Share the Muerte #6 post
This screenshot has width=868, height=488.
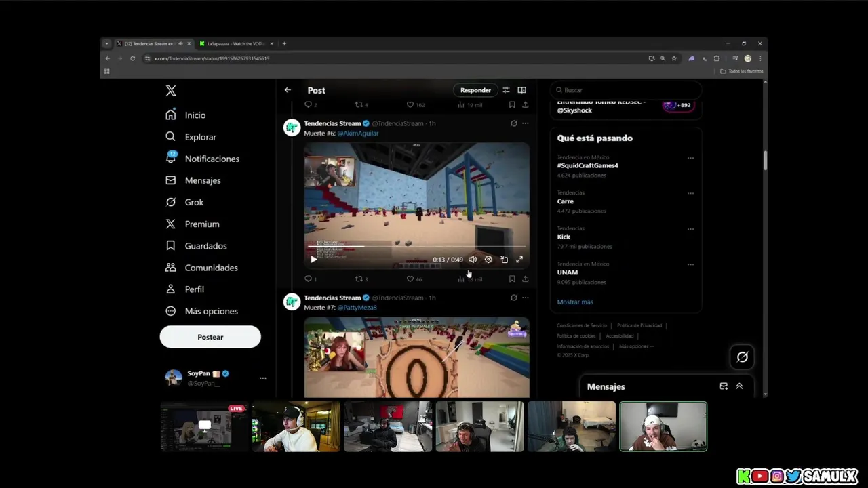click(525, 279)
